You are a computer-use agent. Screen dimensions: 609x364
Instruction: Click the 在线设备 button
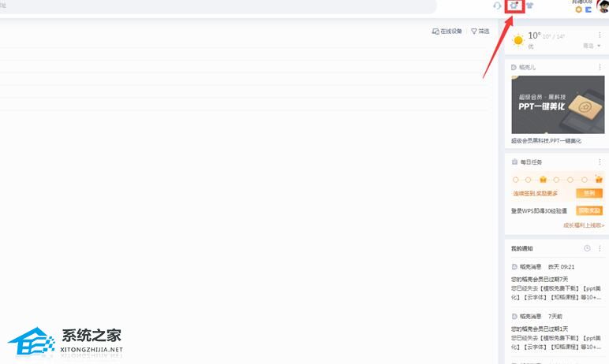point(447,31)
